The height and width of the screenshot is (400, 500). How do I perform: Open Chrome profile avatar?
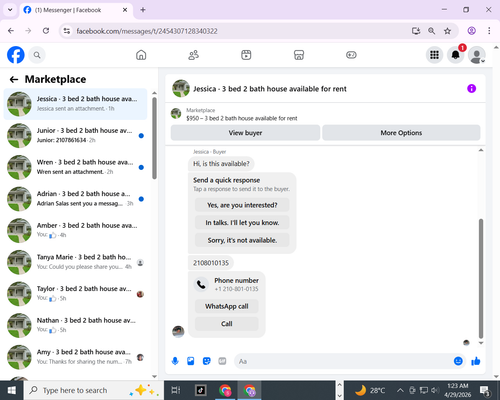click(471, 31)
